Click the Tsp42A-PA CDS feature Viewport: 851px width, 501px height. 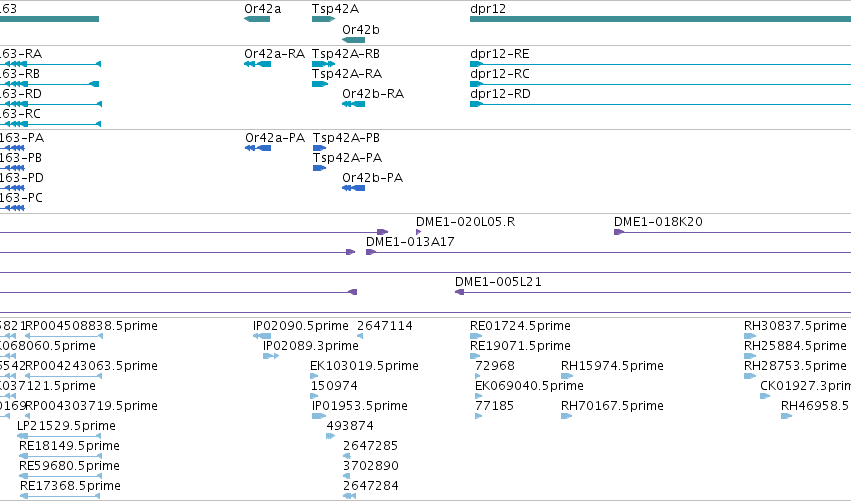320,168
